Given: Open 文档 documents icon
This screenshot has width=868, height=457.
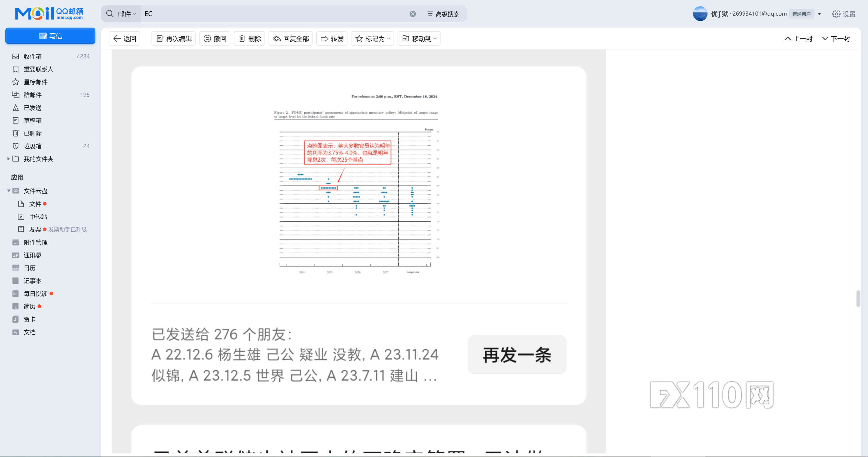Looking at the screenshot, I should coord(16,332).
